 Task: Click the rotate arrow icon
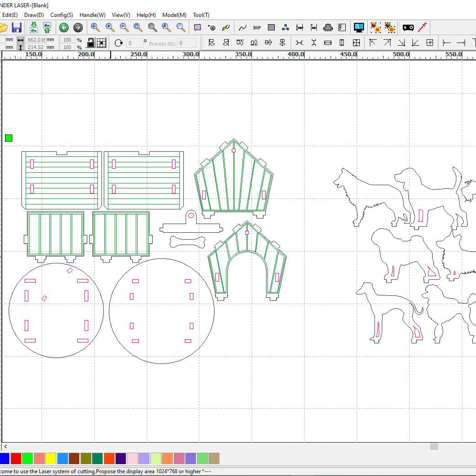[x=118, y=43]
